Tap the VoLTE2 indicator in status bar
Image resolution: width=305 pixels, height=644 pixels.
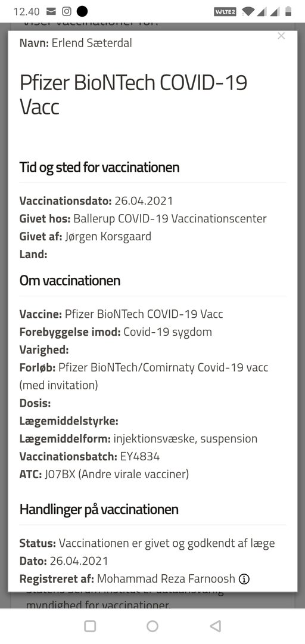coord(225,12)
